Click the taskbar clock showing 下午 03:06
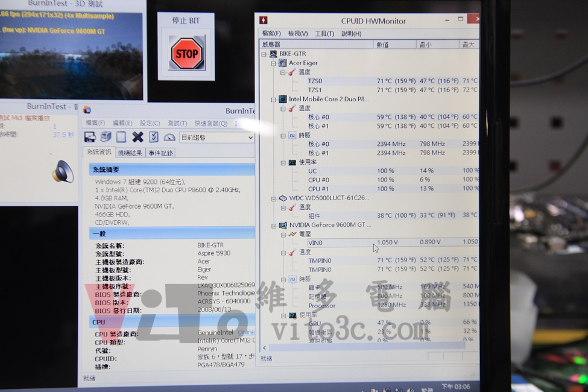Viewport: 588px width, 392px height. click(x=455, y=387)
